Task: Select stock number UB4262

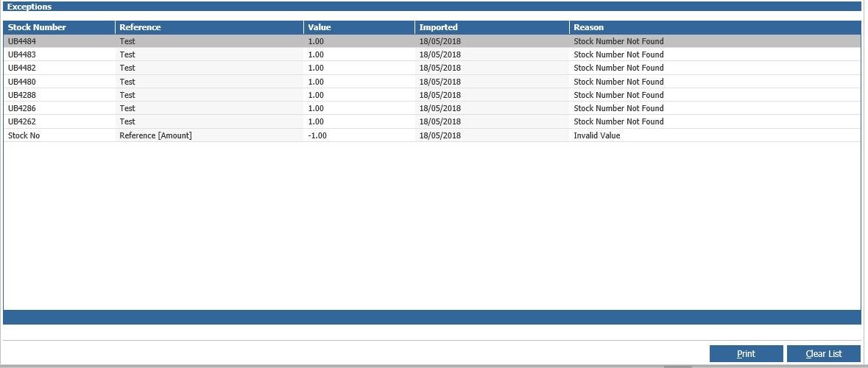Action: (x=22, y=121)
